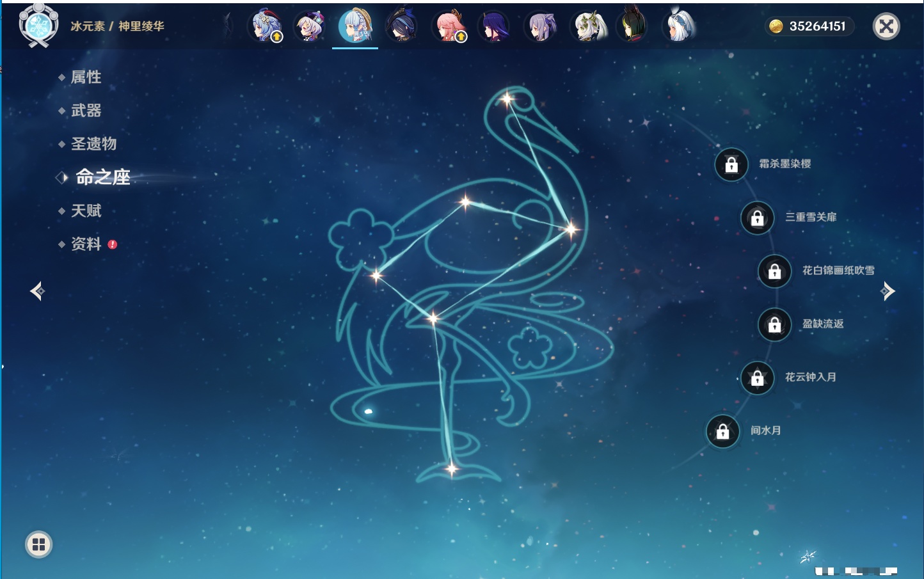Select the green-black haired character portrait
The height and width of the screenshot is (579, 924).
pyautogui.click(x=632, y=26)
